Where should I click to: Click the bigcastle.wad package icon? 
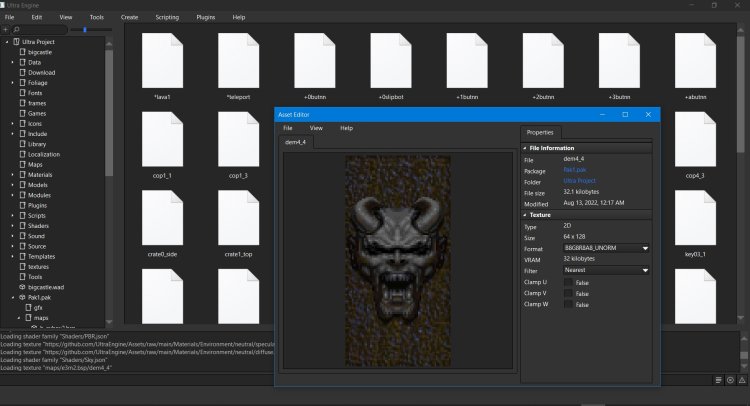tap(21, 287)
